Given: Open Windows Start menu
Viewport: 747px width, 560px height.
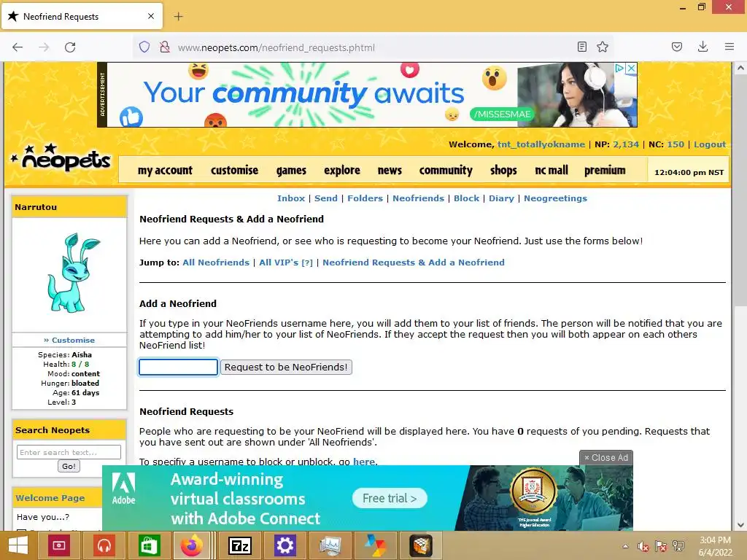Looking at the screenshot, I should 18,545.
